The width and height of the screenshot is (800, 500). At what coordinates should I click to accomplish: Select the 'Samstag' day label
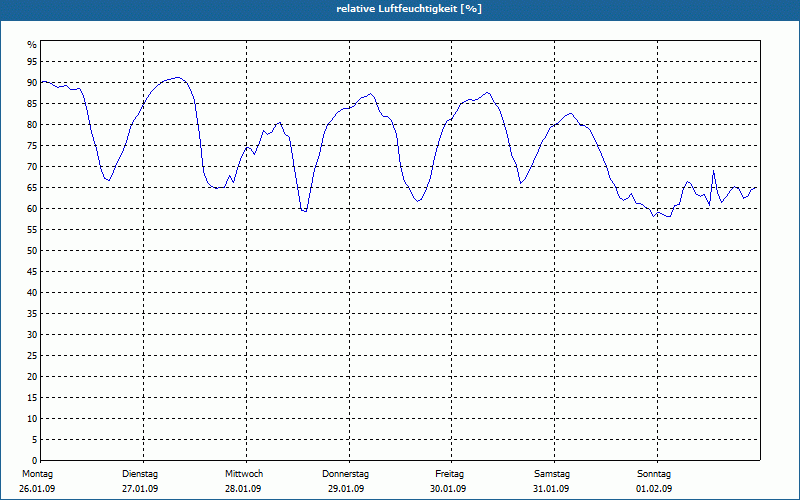[552, 474]
